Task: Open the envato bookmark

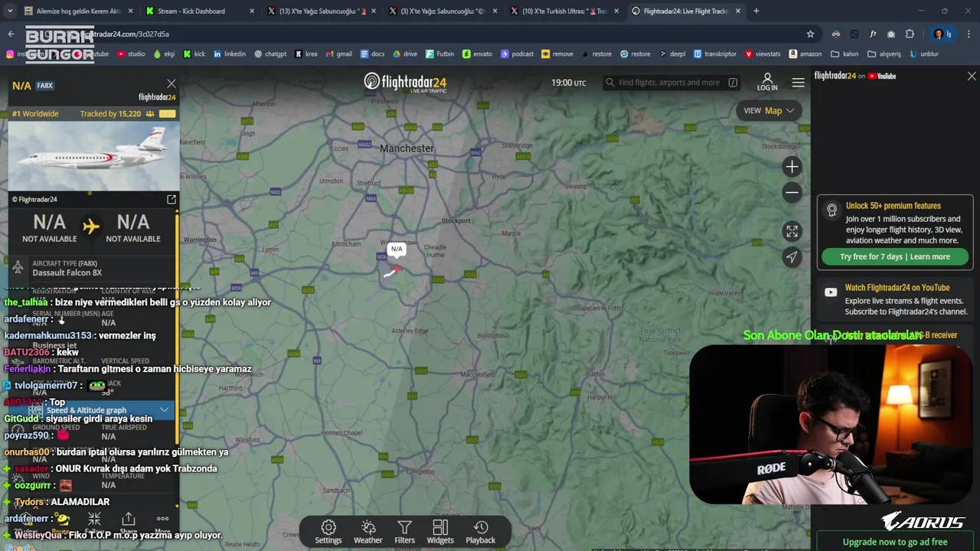Action: tap(477, 54)
